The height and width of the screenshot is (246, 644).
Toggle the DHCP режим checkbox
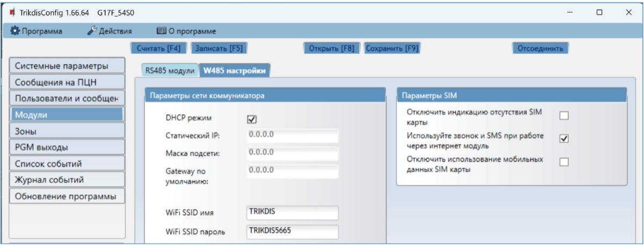pyautogui.click(x=252, y=119)
